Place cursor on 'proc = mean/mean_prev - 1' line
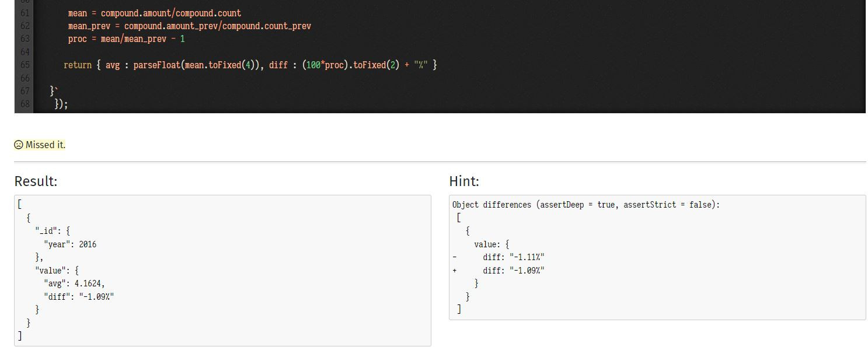The image size is (868, 347). coord(126,38)
